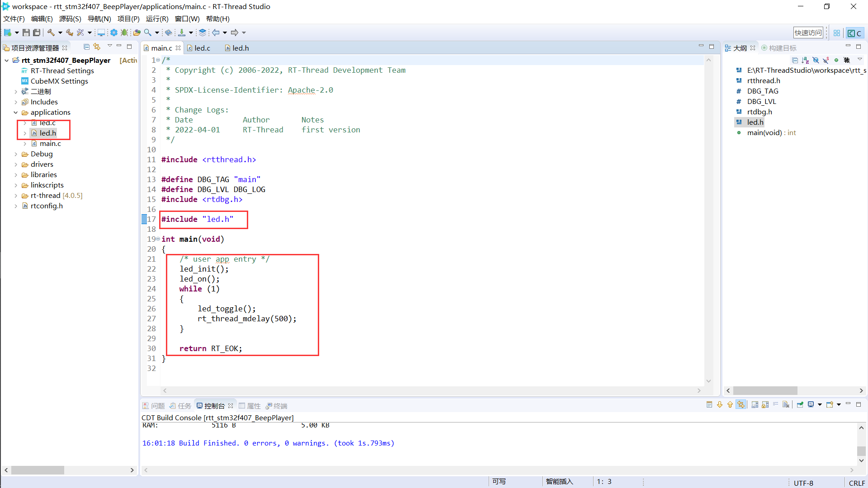Viewport: 868px width, 488px height.
Task: Launch debugging with the bug icon
Action: pos(124,33)
